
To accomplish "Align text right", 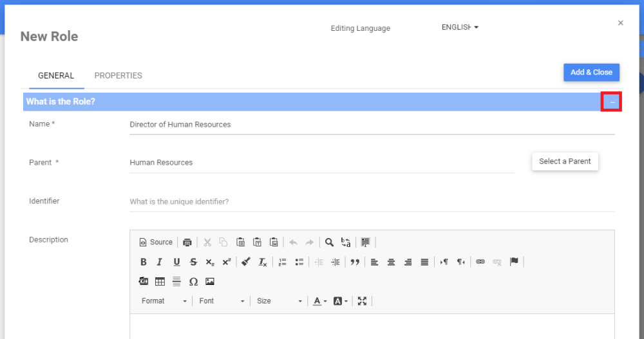I will point(408,262).
